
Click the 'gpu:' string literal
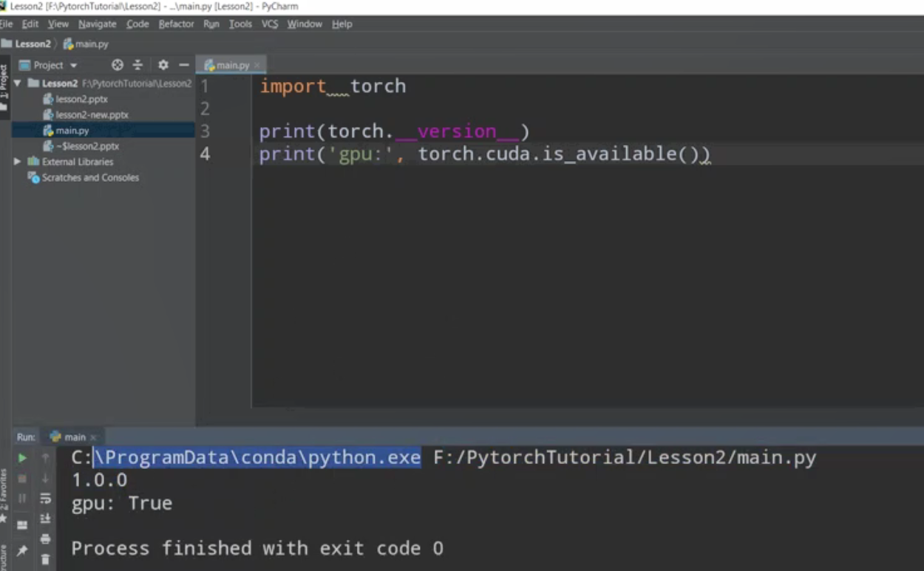tap(361, 154)
